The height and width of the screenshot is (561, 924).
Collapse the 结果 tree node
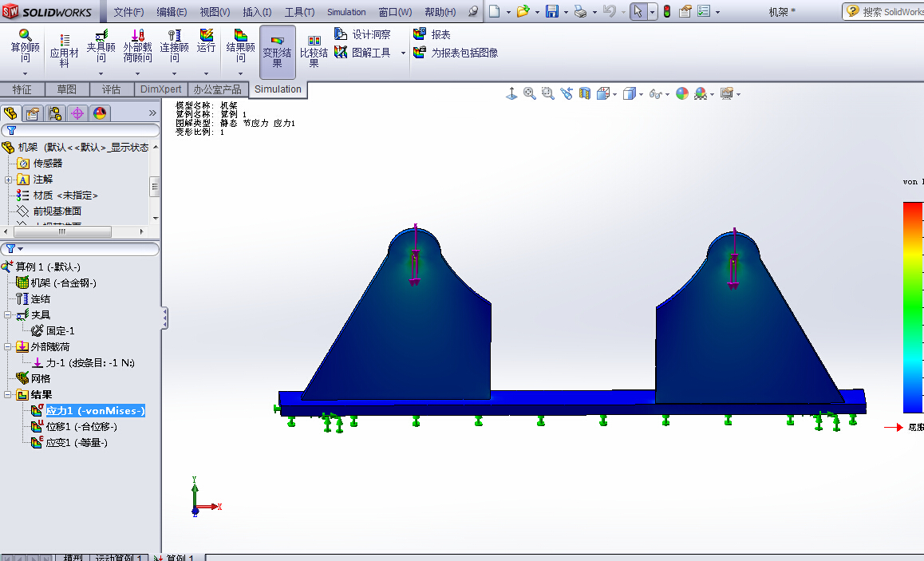coord(8,394)
